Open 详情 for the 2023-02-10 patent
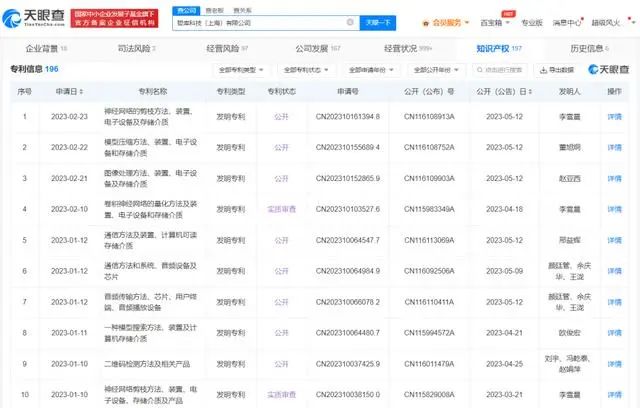Screen dimensions: 640x408 coord(614,208)
